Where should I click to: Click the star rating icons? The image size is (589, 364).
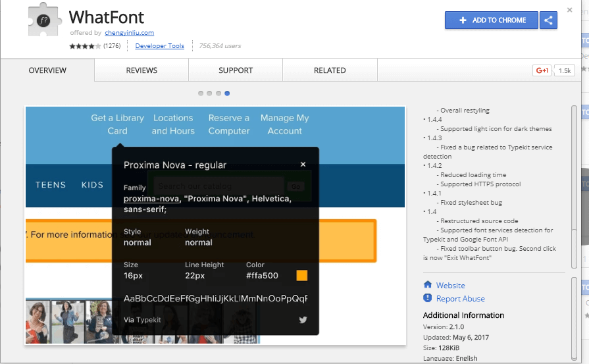[x=85, y=46]
